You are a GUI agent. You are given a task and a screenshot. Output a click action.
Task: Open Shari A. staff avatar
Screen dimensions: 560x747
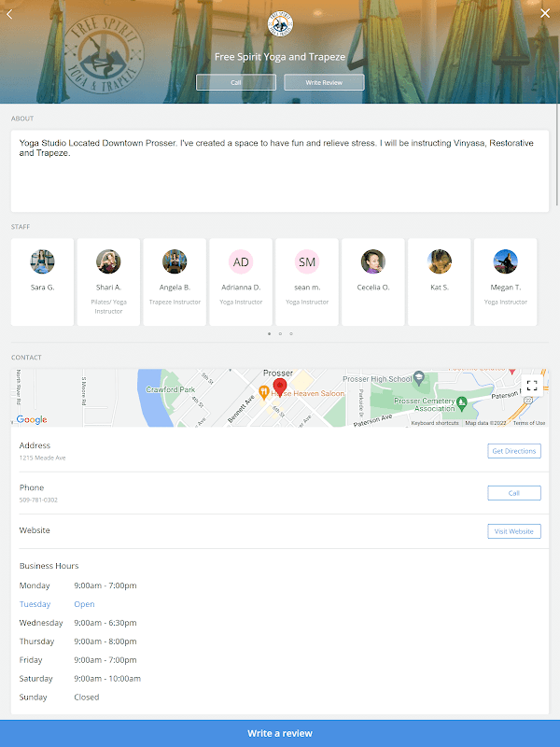click(108, 261)
